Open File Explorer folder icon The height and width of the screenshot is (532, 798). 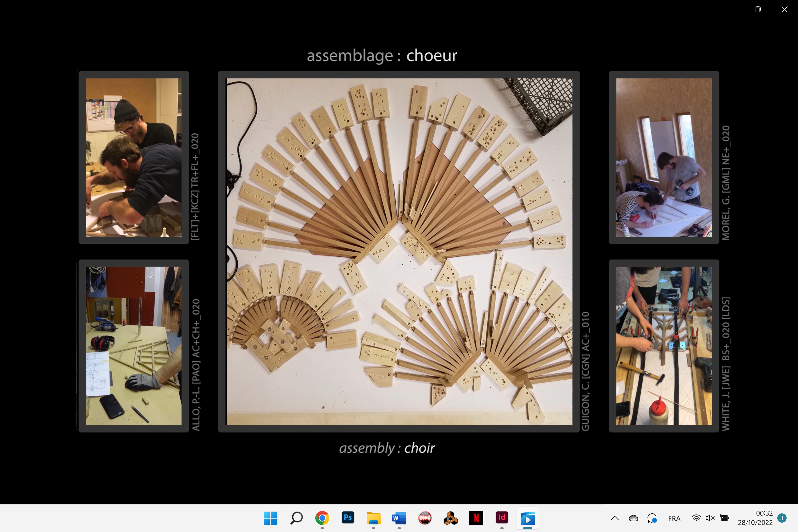click(x=373, y=518)
